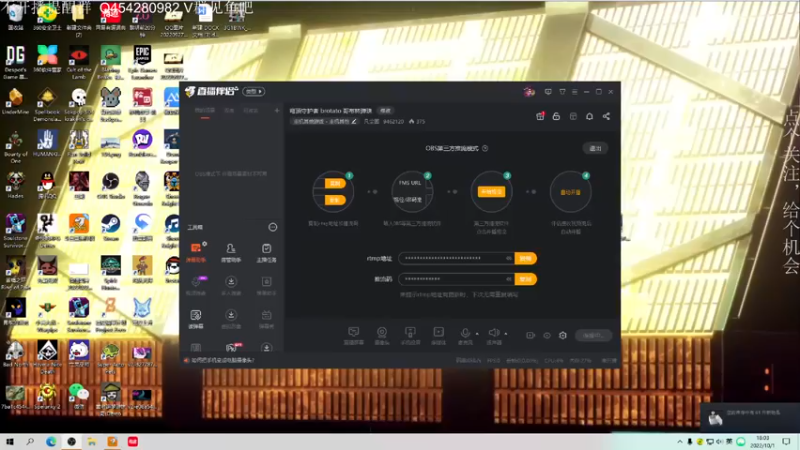The height and width of the screenshot is (450, 800).
Task: Reveal the rtmp address with eye icon
Action: coord(509,258)
